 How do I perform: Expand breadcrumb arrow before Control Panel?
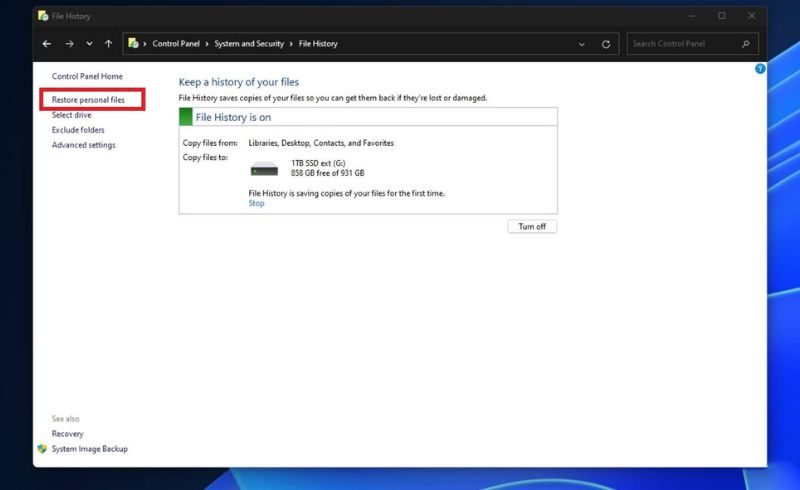[x=145, y=44]
